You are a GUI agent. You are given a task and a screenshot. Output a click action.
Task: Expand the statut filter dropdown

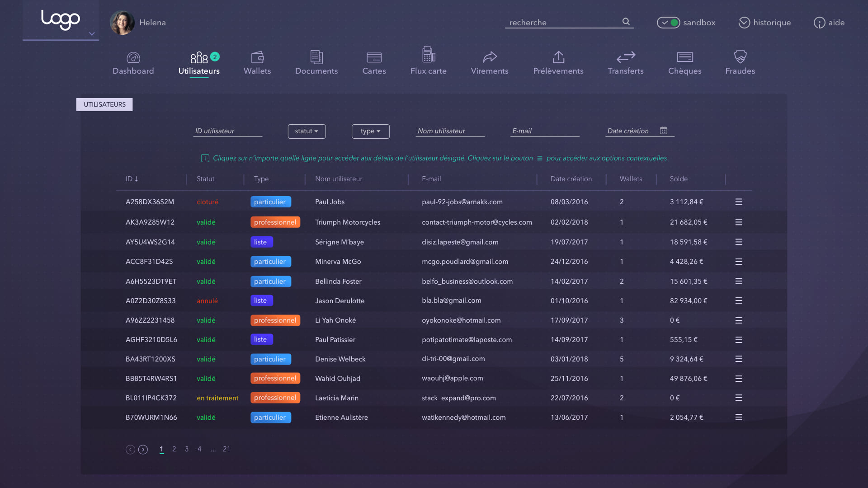coord(307,131)
